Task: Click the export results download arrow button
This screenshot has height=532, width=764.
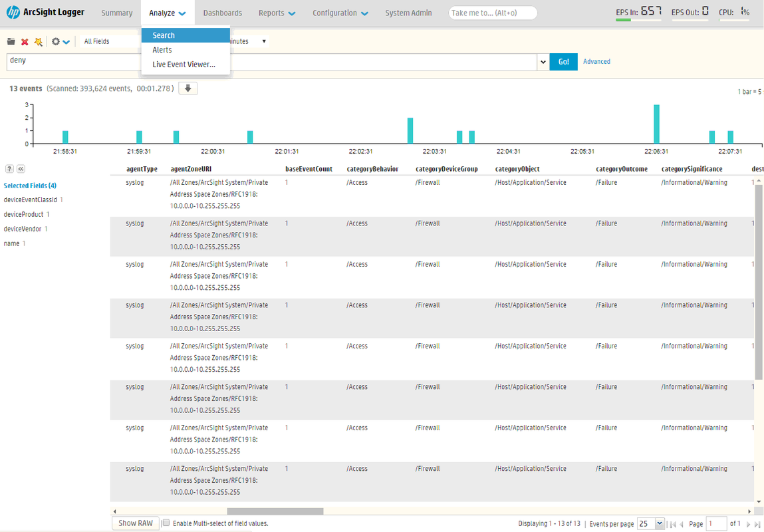Action: [188, 88]
